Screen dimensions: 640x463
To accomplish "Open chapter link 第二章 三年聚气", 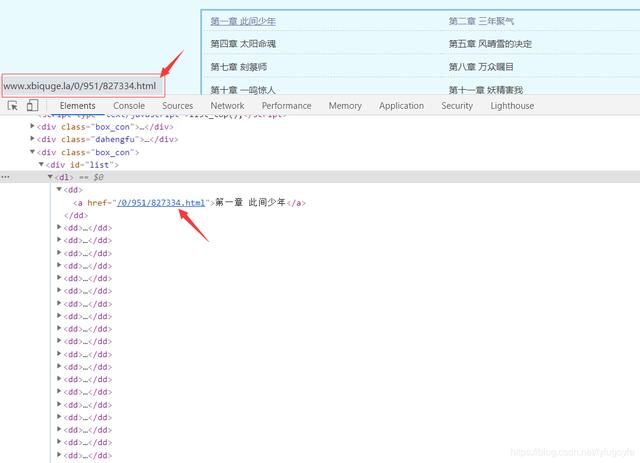I will tap(481, 21).
